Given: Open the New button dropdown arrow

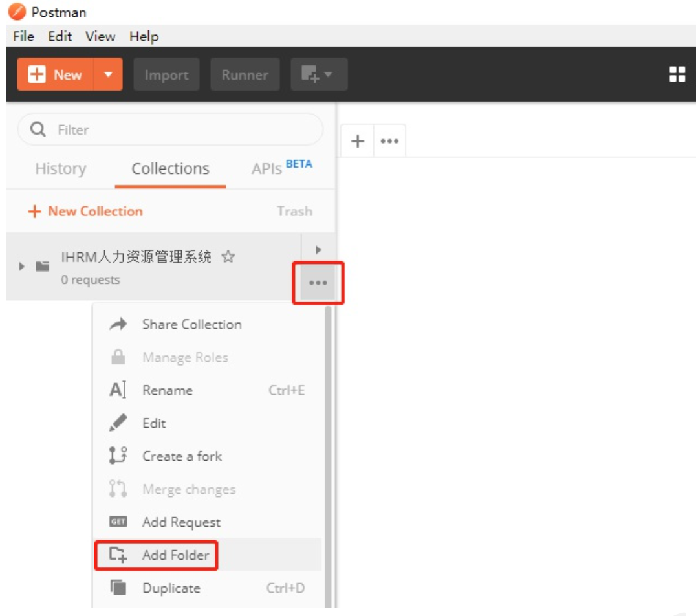Looking at the screenshot, I should pos(108,74).
